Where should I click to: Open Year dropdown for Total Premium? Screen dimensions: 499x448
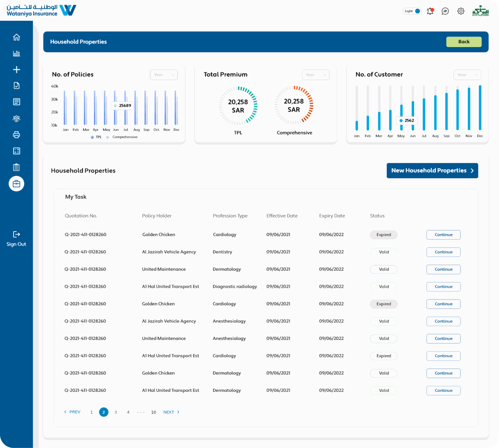pos(315,75)
